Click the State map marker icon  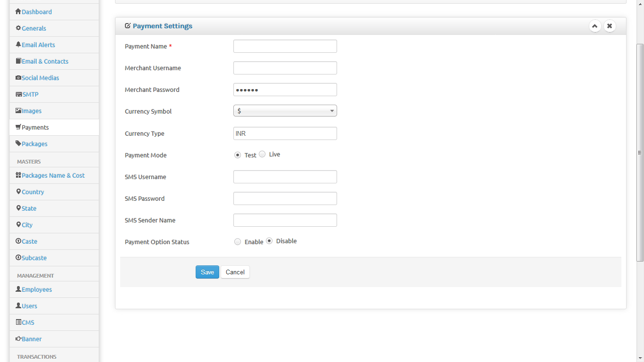coord(18,208)
